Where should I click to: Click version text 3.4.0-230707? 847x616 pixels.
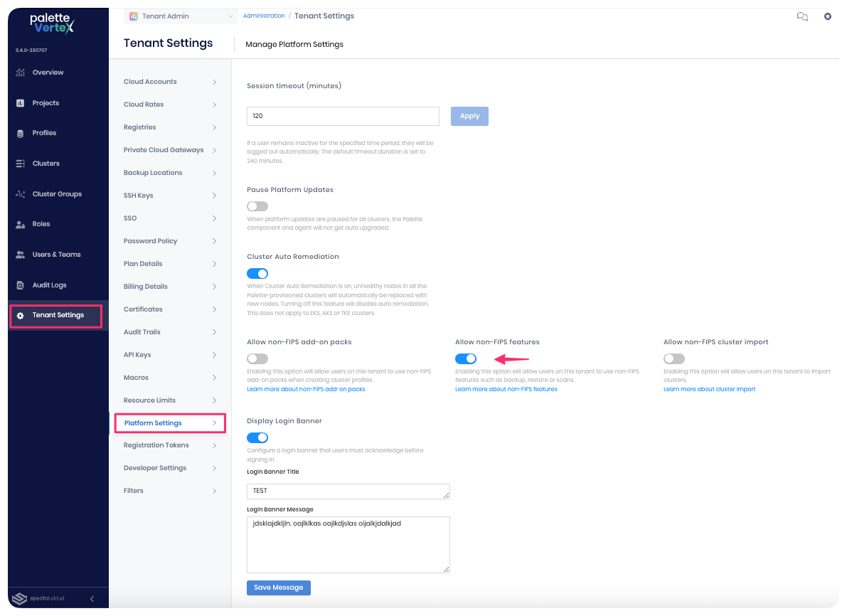(x=31, y=51)
